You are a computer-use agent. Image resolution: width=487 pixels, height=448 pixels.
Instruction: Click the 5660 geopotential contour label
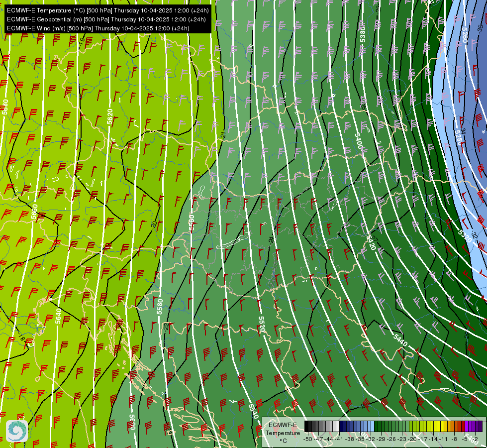pyautogui.click(x=34, y=213)
